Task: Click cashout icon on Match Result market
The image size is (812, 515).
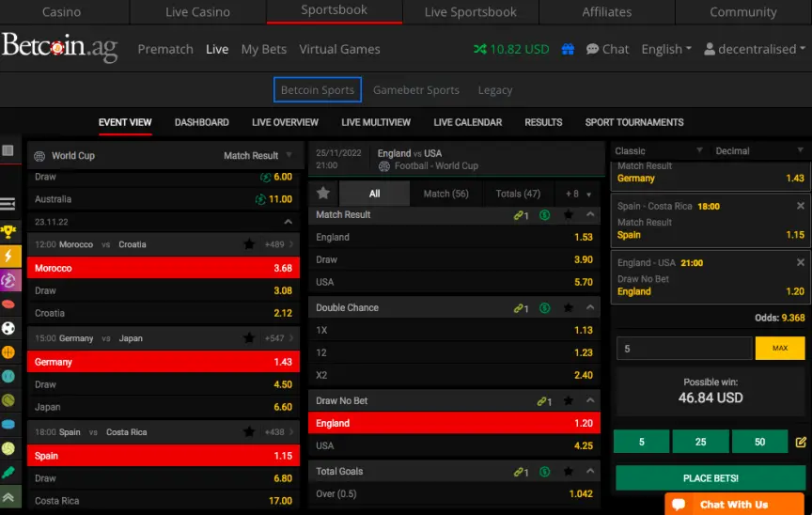Action: click(x=545, y=215)
